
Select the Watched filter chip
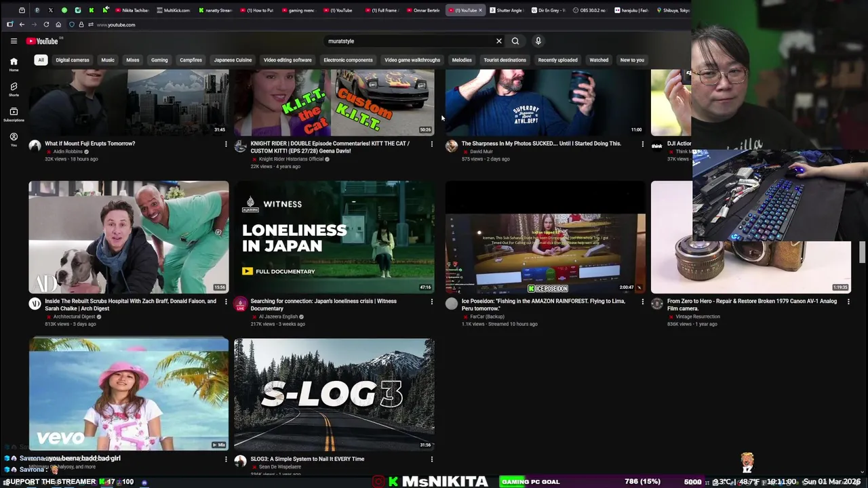(599, 60)
